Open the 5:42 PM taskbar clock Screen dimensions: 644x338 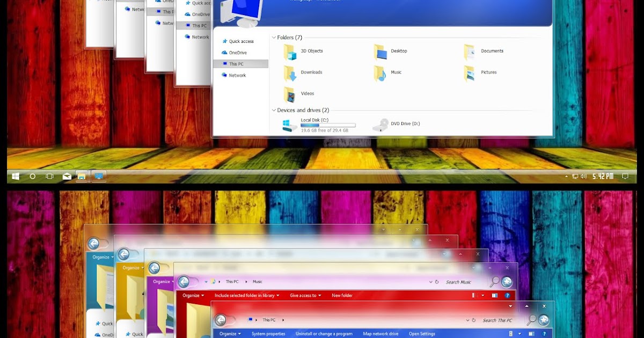[x=603, y=176]
